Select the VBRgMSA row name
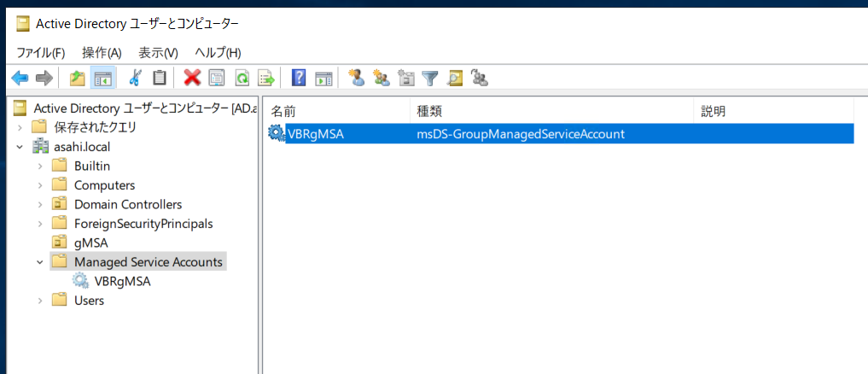 (x=316, y=133)
